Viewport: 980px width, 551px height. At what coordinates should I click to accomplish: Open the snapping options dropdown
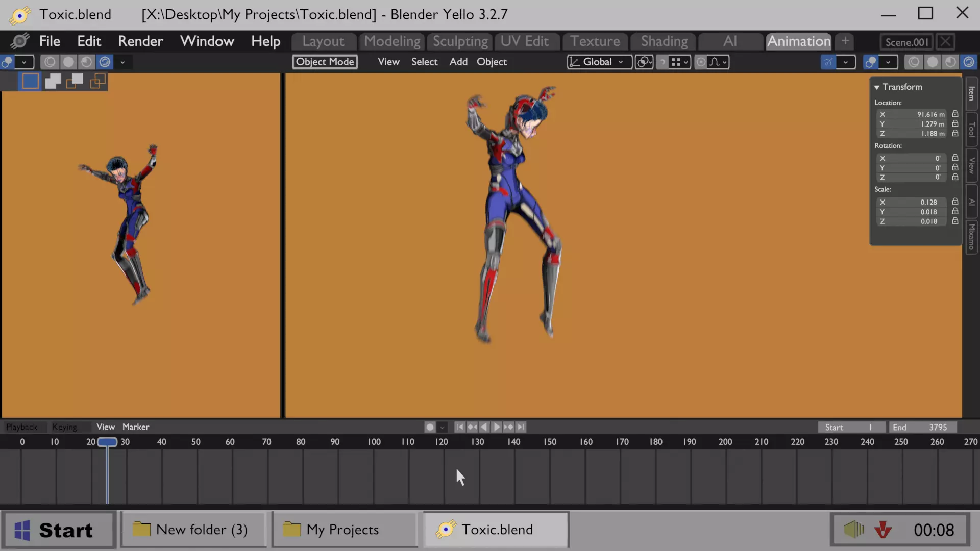click(680, 62)
